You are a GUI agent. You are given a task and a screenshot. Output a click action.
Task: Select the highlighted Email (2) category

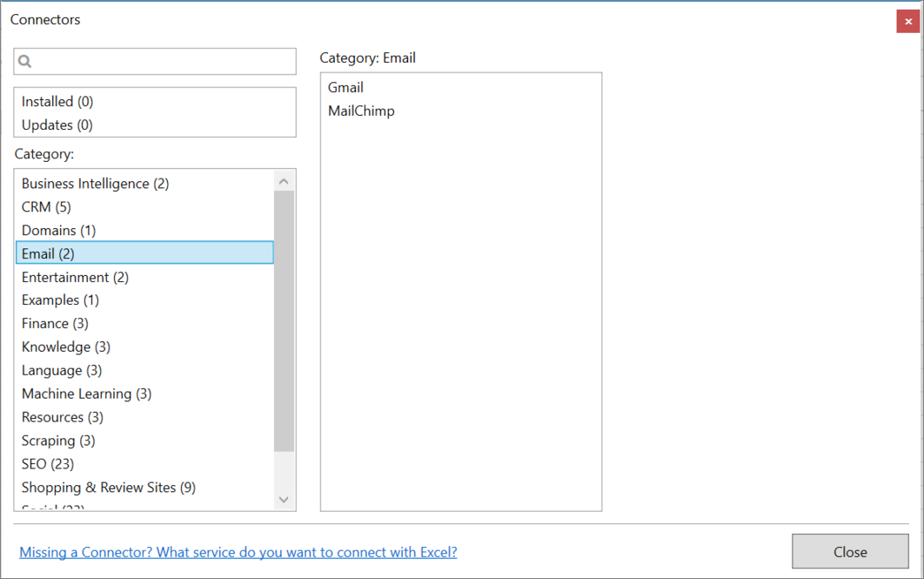tap(144, 253)
